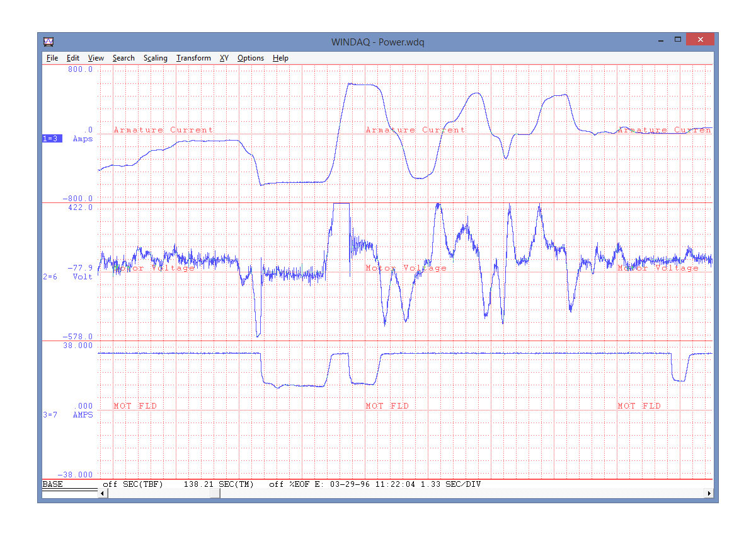Image resolution: width=756 pixels, height=536 pixels.
Task: Click the 38.000 upper limit of field channel
Action: coord(78,346)
